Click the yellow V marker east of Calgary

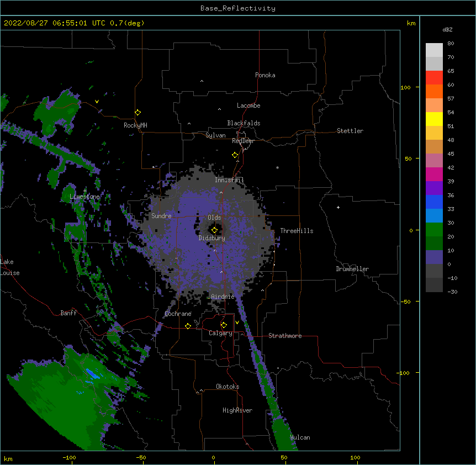click(x=237, y=323)
